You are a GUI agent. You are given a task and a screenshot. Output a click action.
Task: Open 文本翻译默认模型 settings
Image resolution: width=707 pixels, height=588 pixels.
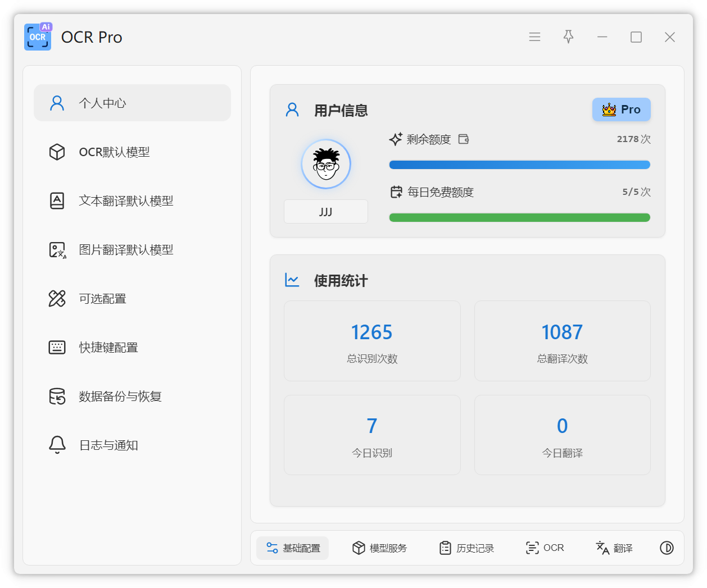(x=132, y=201)
